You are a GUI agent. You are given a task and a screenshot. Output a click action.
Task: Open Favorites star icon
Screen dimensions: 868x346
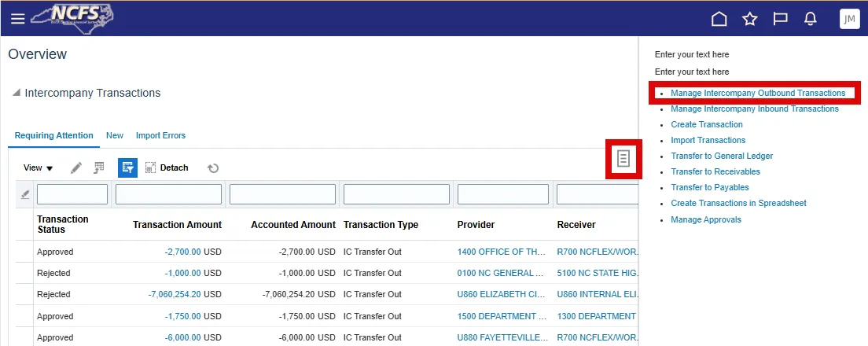(749, 19)
